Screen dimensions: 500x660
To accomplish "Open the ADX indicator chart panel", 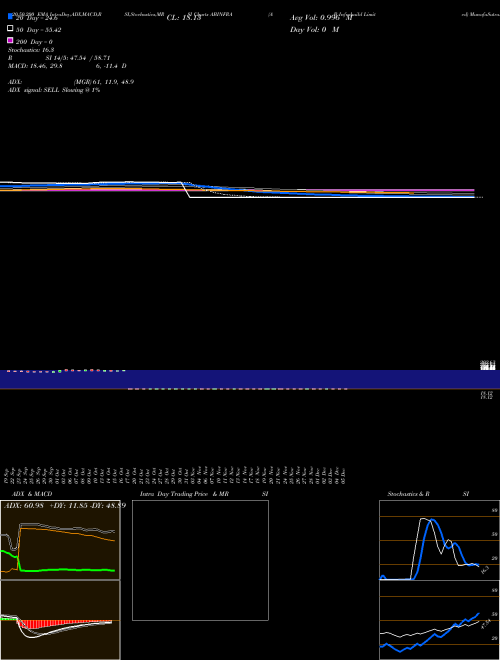I will coord(60,540).
